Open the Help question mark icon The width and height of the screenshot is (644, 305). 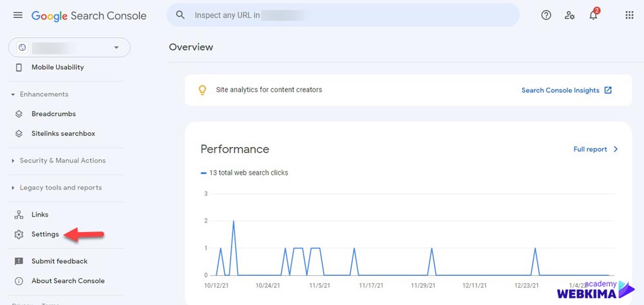[x=546, y=15]
